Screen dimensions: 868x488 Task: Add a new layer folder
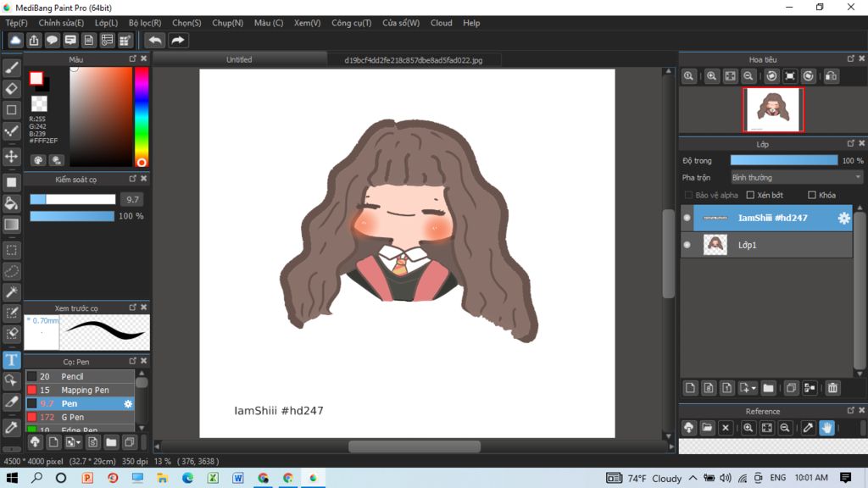[x=768, y=388]
